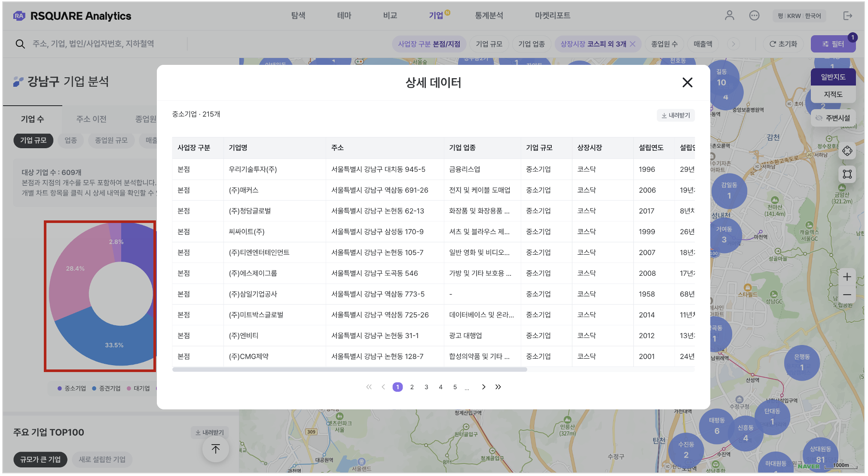Select 일반지도 map type

pos(833,77)
